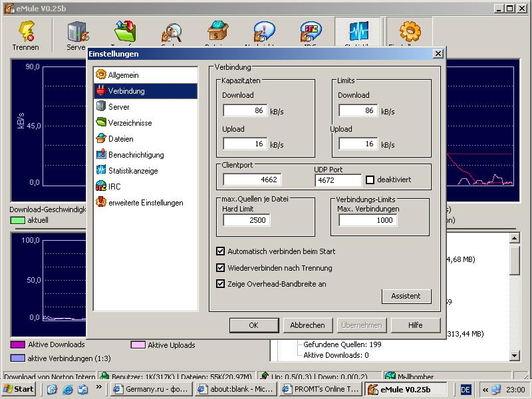Click the Kapazitäten Download field
This screenshot has height=399, width=532.
click(245, 110)
